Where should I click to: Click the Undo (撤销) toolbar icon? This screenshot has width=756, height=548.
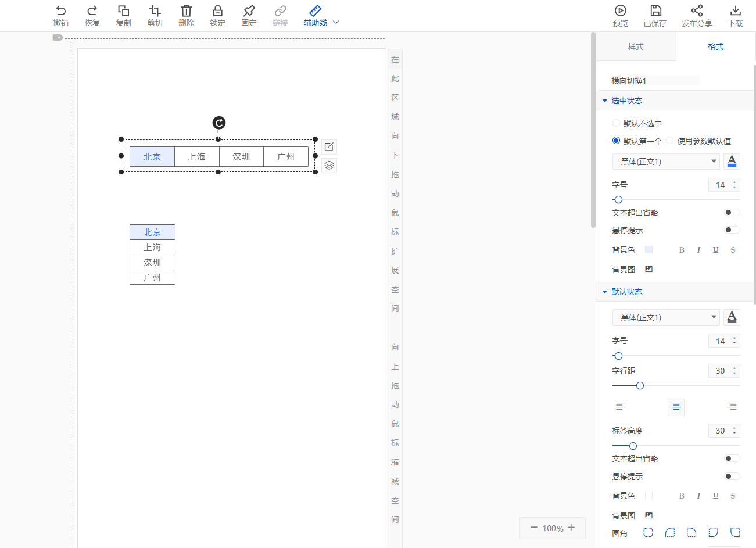60,11
